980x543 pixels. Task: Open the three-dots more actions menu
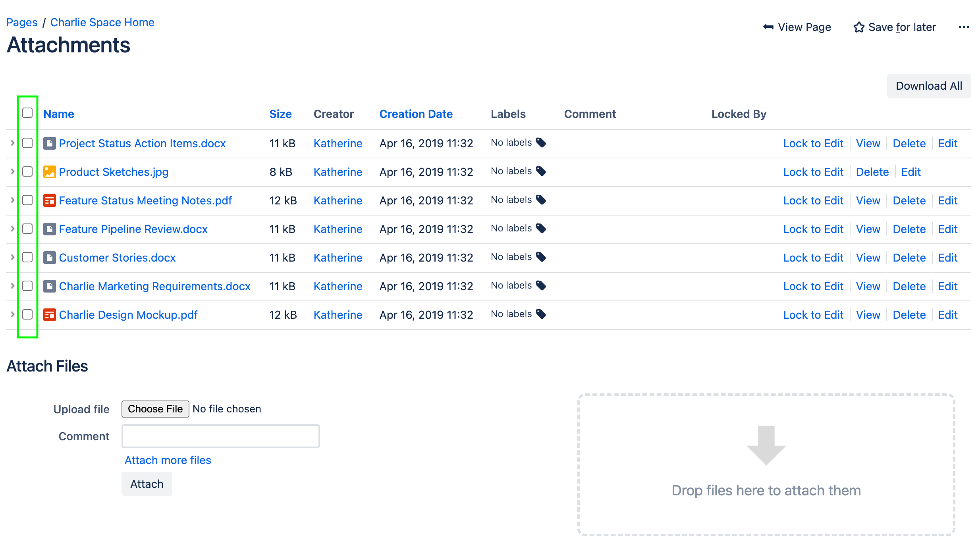click(964, 27)
